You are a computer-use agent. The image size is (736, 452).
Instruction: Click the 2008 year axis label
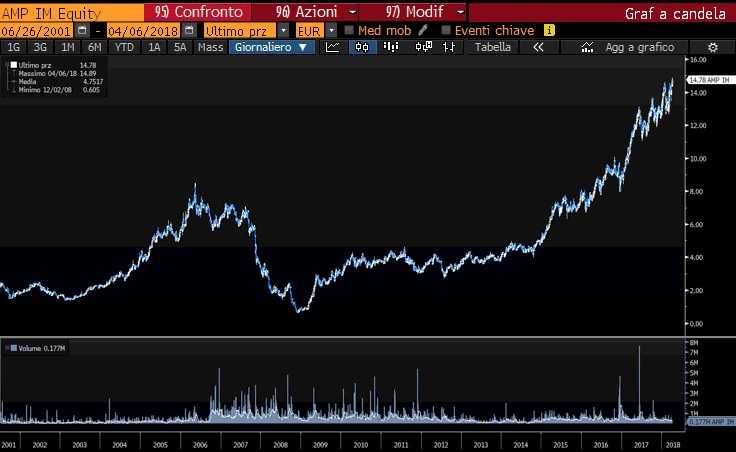coord(281,445)
